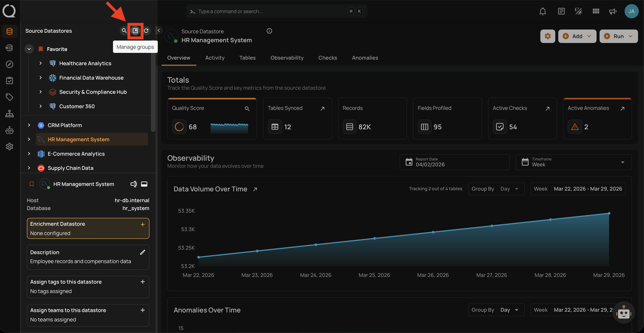Collapse the left sidebar panel arrow
The image size is (644, 333).
(x=159, y=30)
